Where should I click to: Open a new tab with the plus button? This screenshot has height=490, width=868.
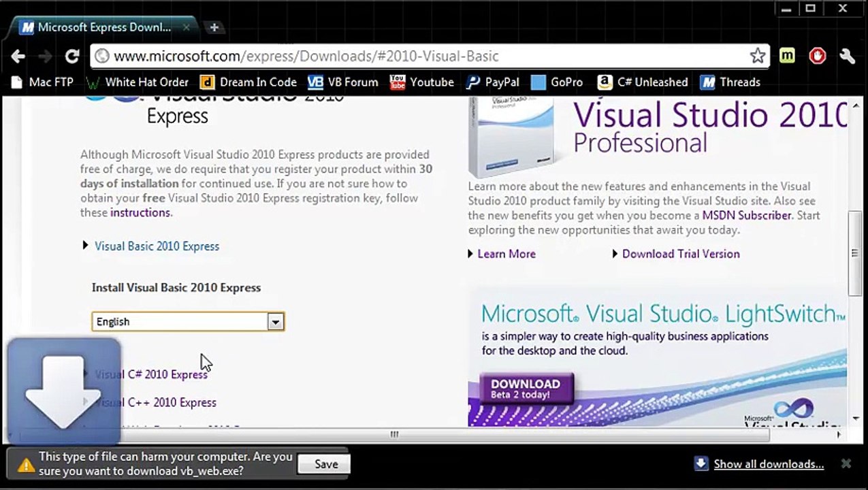(x=214, y=28)
